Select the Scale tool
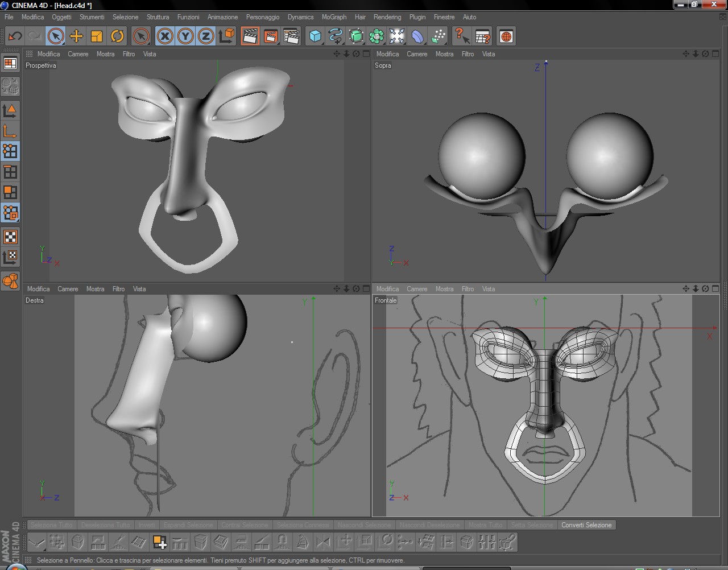728x570 pixels. [x=97, y=36]
